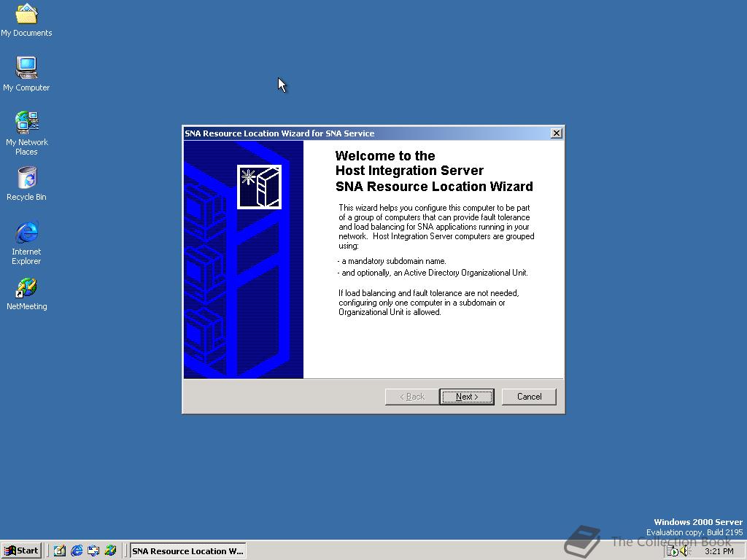747x560 pixels.
Task: Open My Computer desktop icon
Action: [26, 74]
